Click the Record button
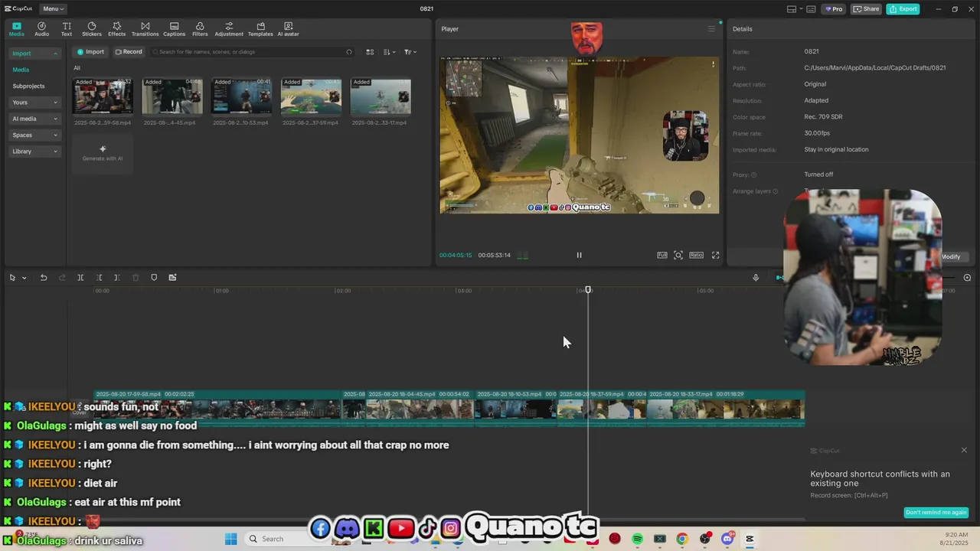980x551 pixels. click(129, 52)
